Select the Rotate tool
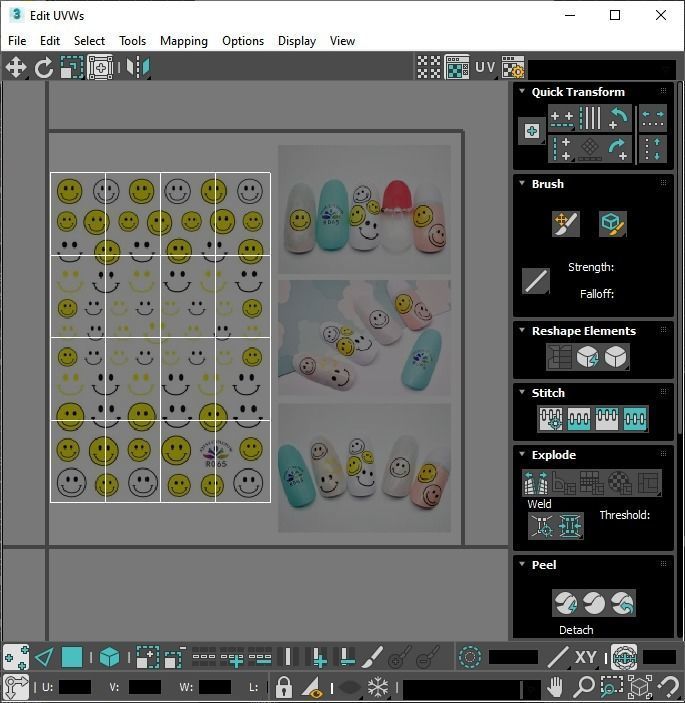 [43, 68]
